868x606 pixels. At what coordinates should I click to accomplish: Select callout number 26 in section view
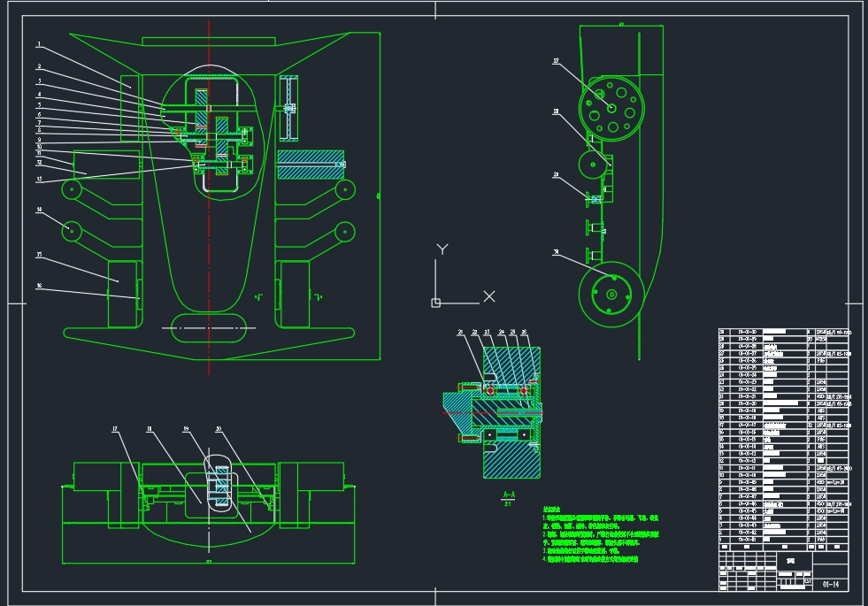click(524, 332)
